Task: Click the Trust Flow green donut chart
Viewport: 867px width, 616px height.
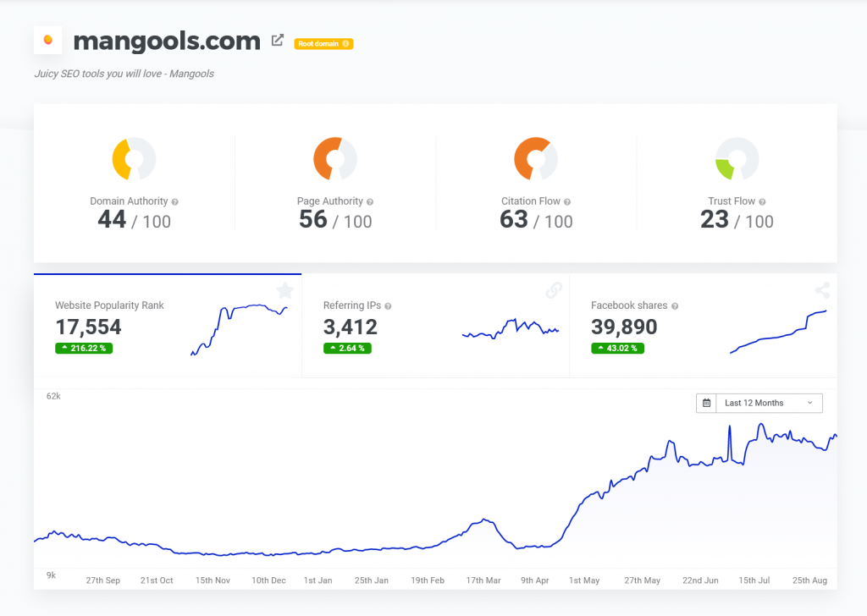Action: pos(737,158)
